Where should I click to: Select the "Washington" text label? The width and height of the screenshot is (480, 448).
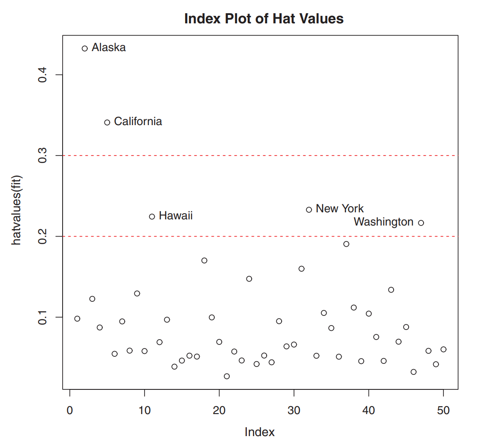[383, 222]
